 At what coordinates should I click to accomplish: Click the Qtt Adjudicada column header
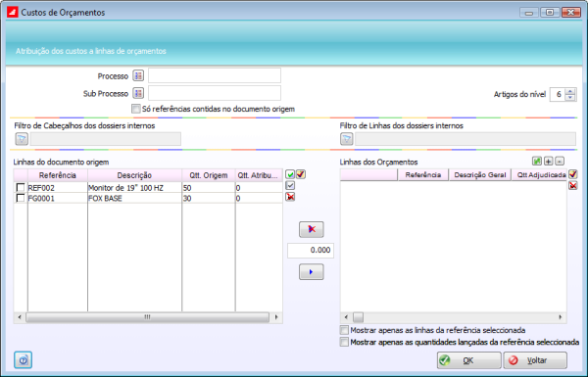point(539,175)
